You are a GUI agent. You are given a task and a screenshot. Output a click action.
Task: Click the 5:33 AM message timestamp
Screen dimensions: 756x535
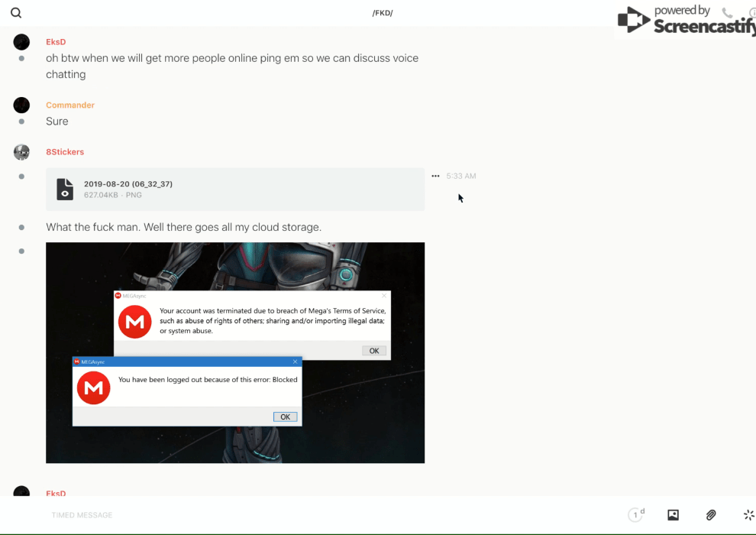(x=461, y=176)
